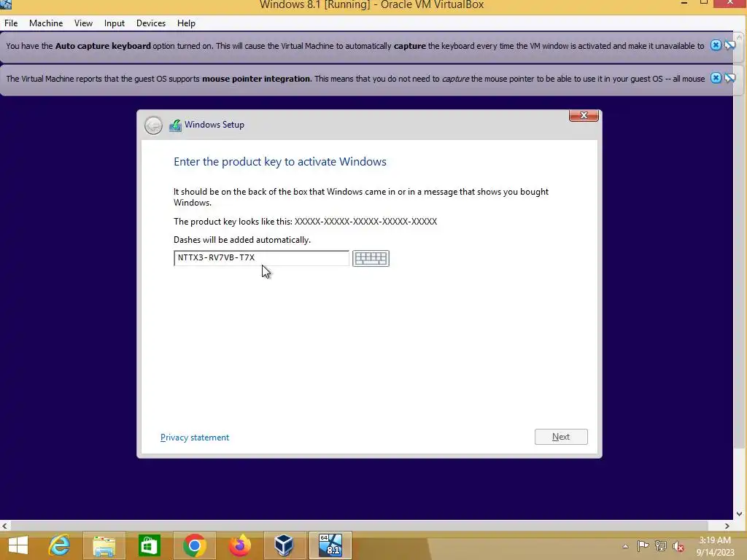Click the horizontal scrollbar left arrow

5,526
